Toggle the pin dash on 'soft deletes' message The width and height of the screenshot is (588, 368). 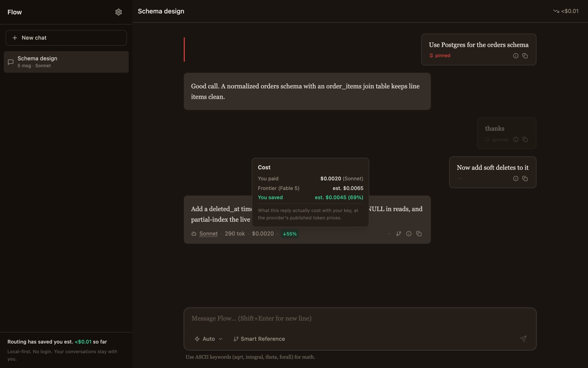(x=460, y=178)
